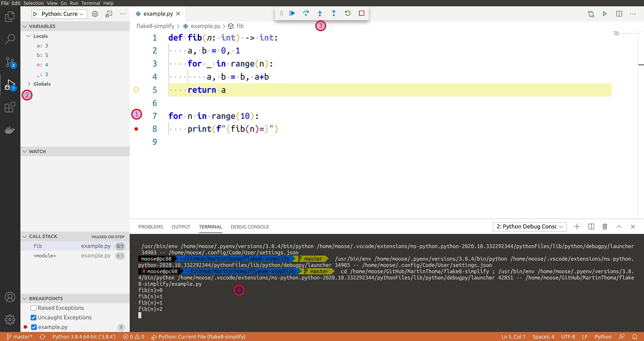644x341 pixels.
Task: Open terminal selector Python Debug Console dropdown
Action: pyautogui.click(x=529, y=227)
